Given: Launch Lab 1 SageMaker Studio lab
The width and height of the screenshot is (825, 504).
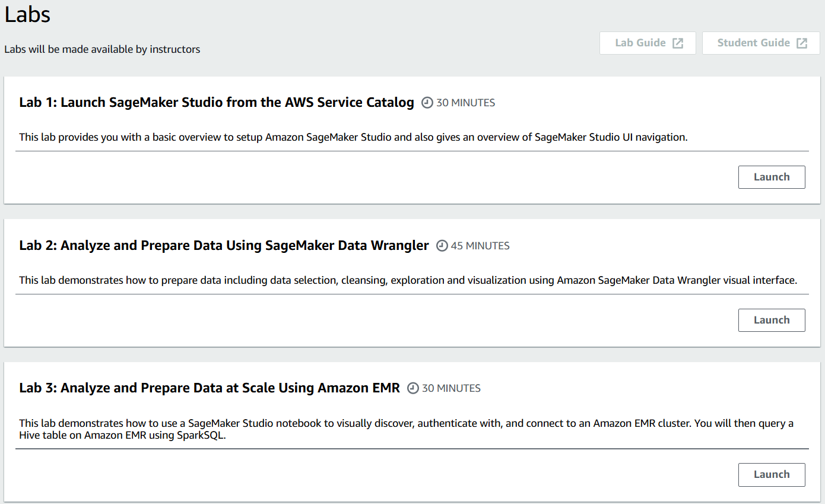Looking at the screenshot, I should click(x=772, y=177).
